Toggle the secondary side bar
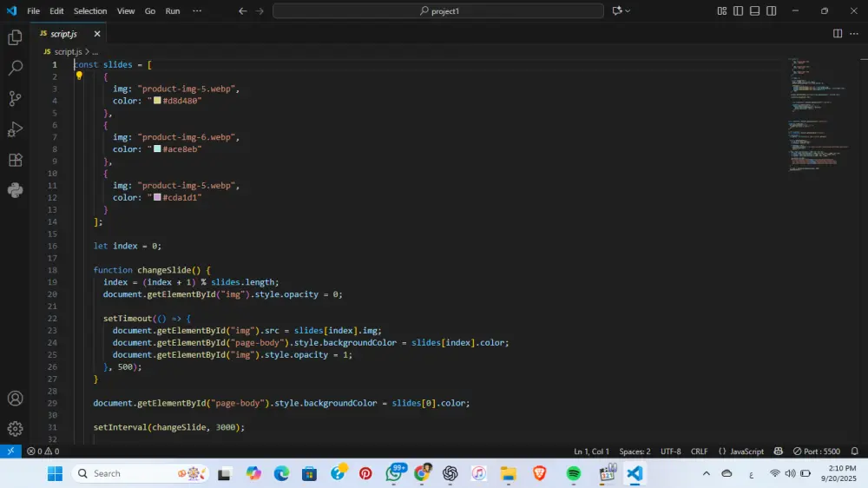The image size is (868, 488). pos(771,11)
